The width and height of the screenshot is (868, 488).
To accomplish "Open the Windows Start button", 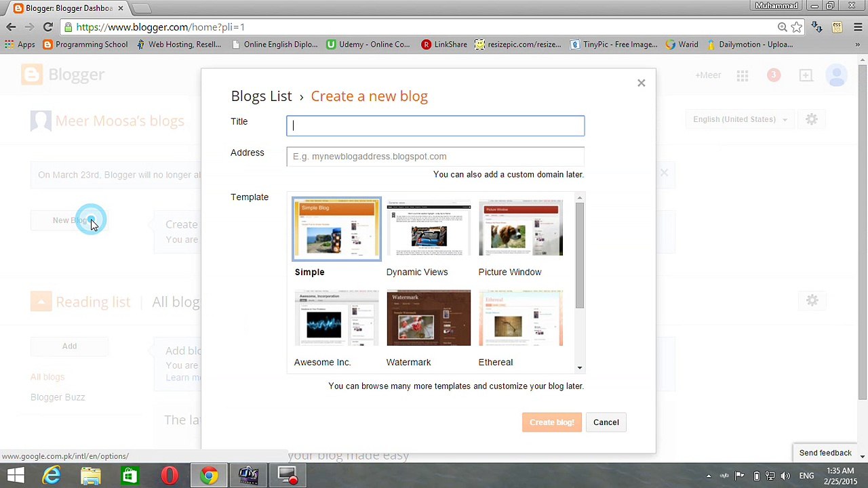I will pos(15,475).
